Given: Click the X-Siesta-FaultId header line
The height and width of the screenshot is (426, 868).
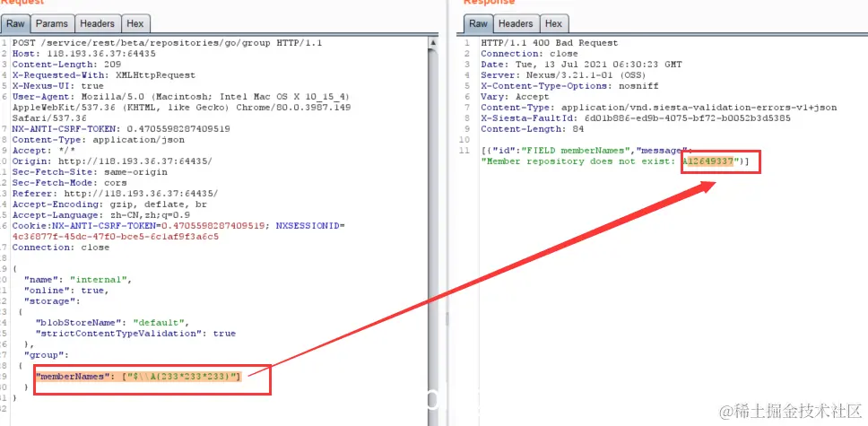Looking at the screenshot, I should coord(636,118).
